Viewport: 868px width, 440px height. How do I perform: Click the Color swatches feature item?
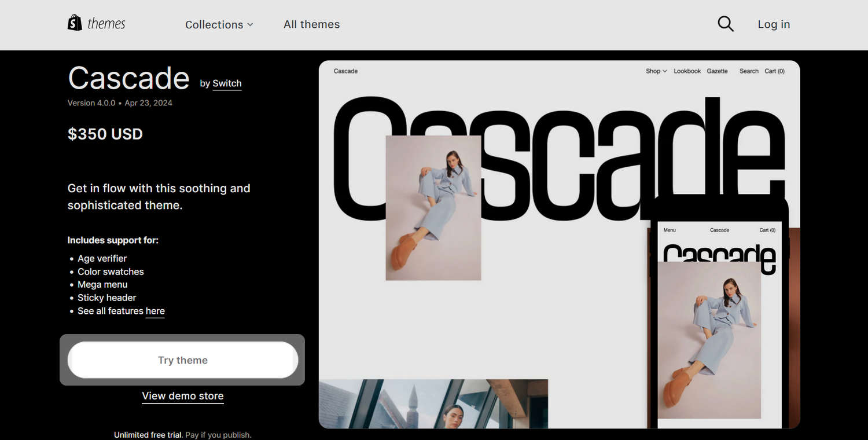point(111,272)
